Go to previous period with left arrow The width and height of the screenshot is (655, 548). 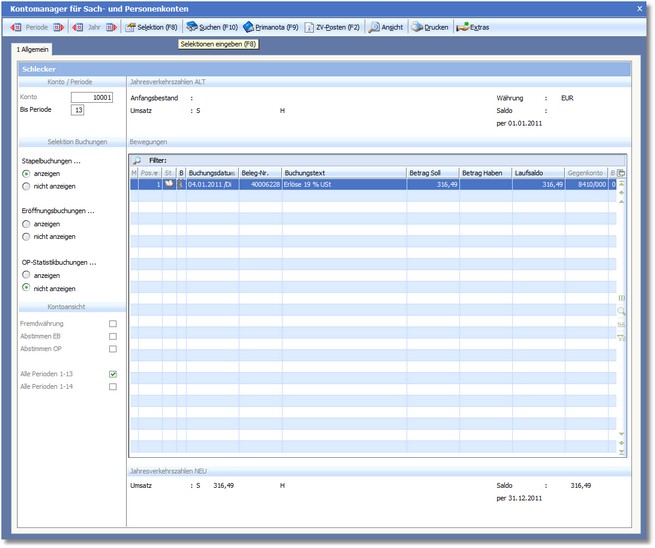[15, 27]
